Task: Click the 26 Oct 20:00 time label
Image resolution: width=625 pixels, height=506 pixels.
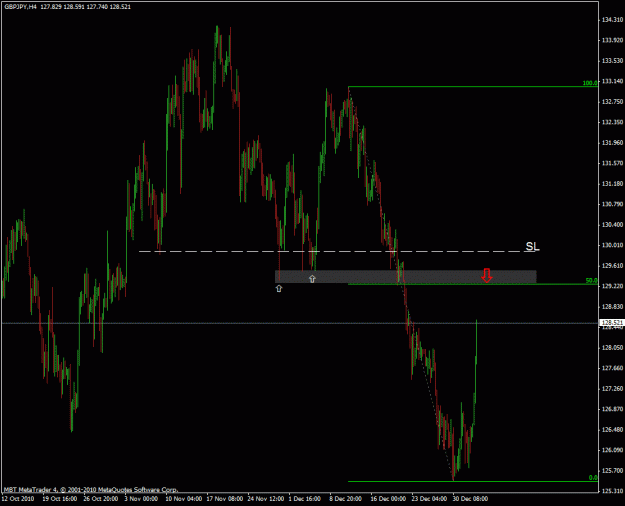Action: pyautogui.click(x=100, y=499)
